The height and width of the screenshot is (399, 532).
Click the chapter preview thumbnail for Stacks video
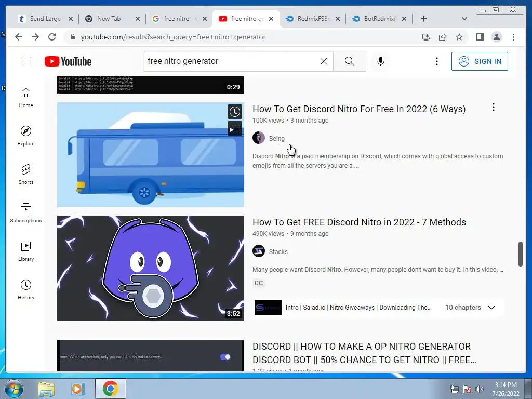[268, 308]
